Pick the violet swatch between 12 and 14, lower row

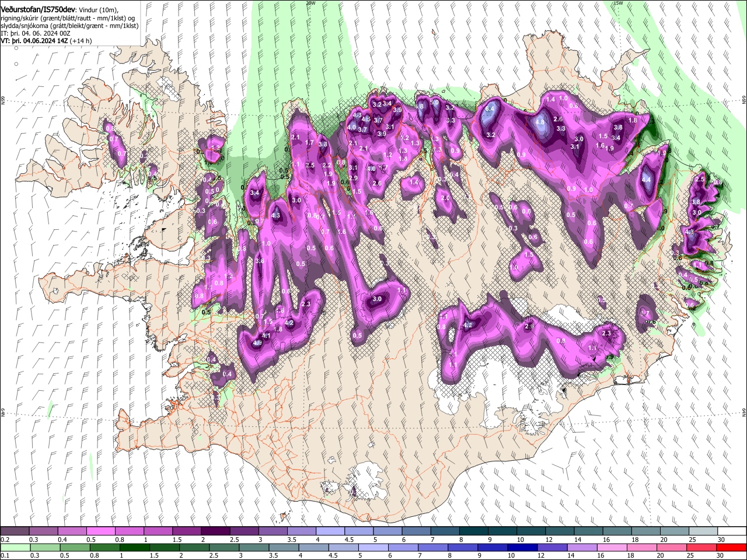coord(553,547)
